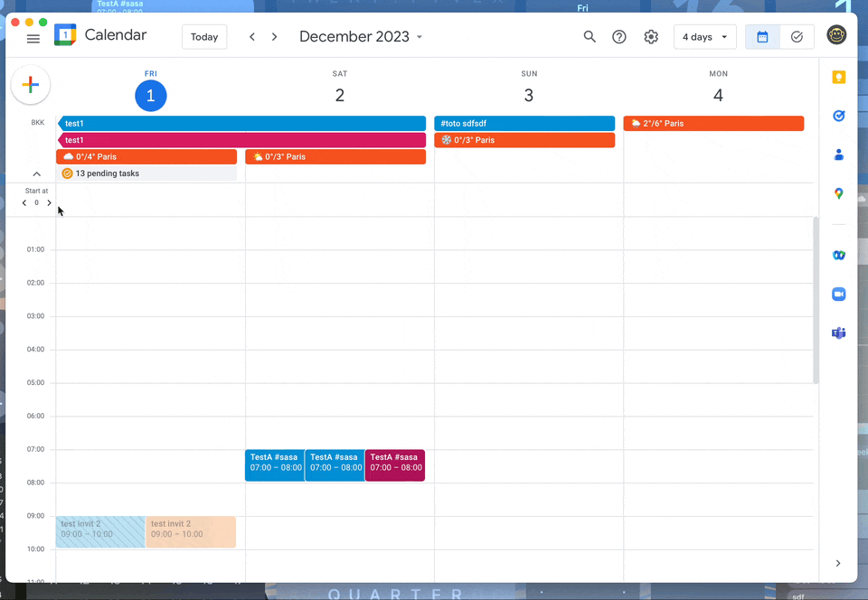Image resolution: width=868 pixels, height=600 pixels.
Task: Open the first blue TestA #sasa event
Action: click(275, 465)
